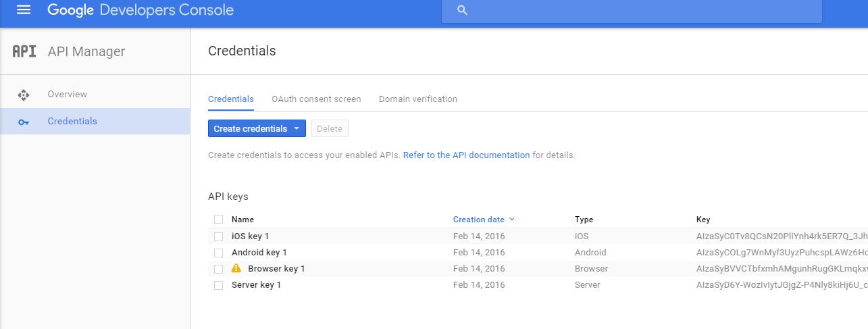Click the Server type cell
This screenshot has height=329, width=868.
[588, 285]
